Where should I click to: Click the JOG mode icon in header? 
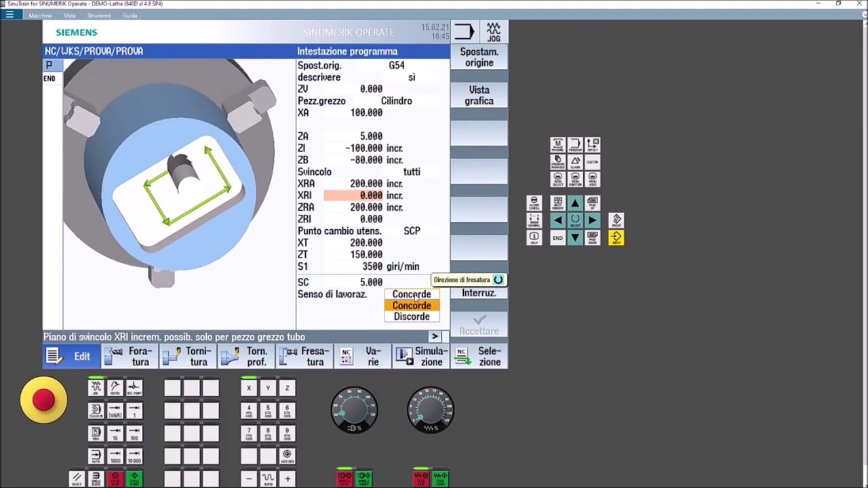click(493, 32)
